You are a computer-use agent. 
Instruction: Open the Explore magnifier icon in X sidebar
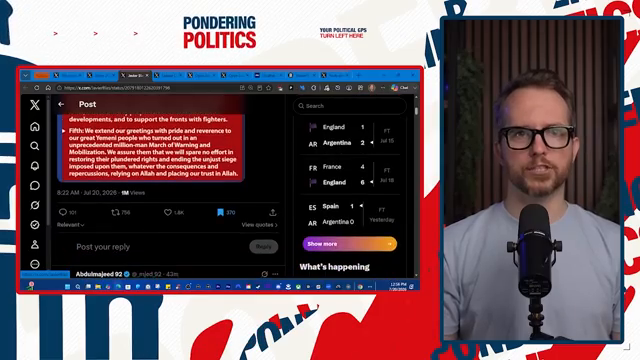(x=35, y=146)
